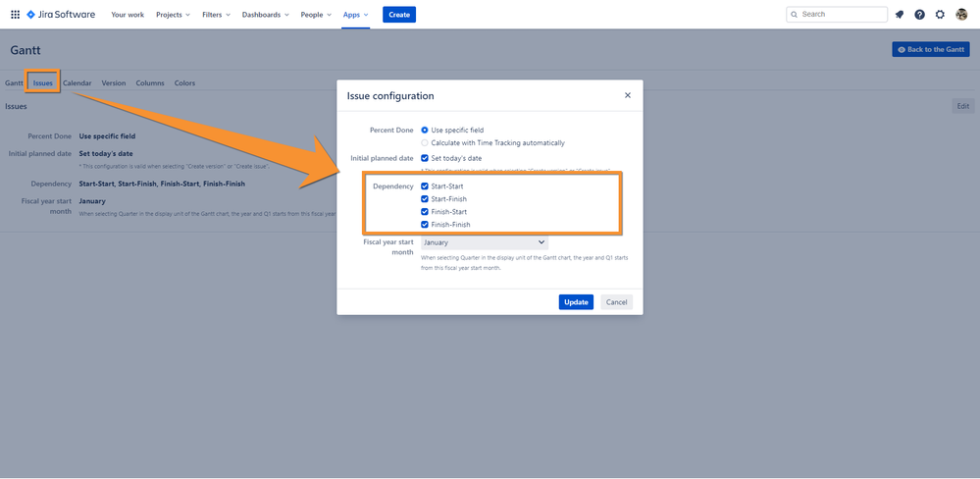
Task: Click the Jira Software logo
Action: pos(61,15)
